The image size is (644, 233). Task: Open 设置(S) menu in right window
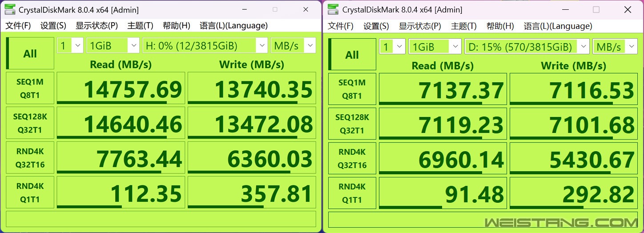(376, 26)
